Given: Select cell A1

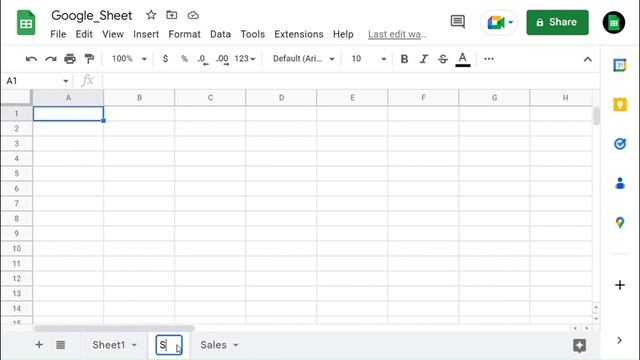Looking at the screenshot, I should click(68, 114).
